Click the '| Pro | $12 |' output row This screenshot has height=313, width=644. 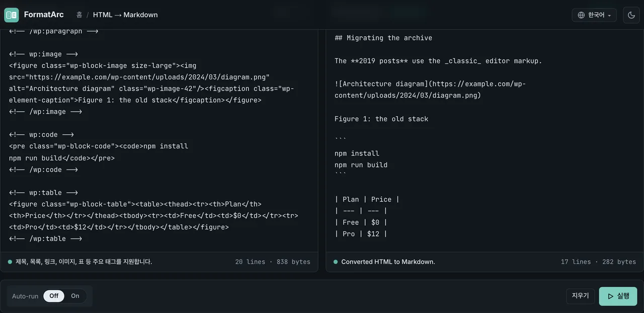(361, 233)
